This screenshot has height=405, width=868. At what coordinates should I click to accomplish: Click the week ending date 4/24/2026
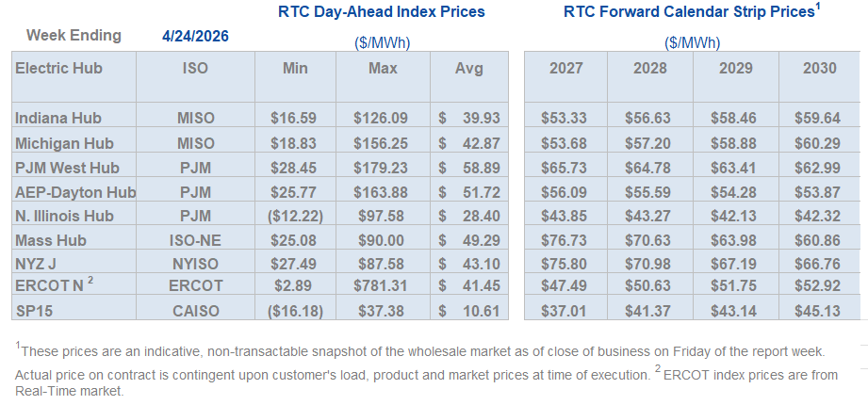click(x=195, y=37)
